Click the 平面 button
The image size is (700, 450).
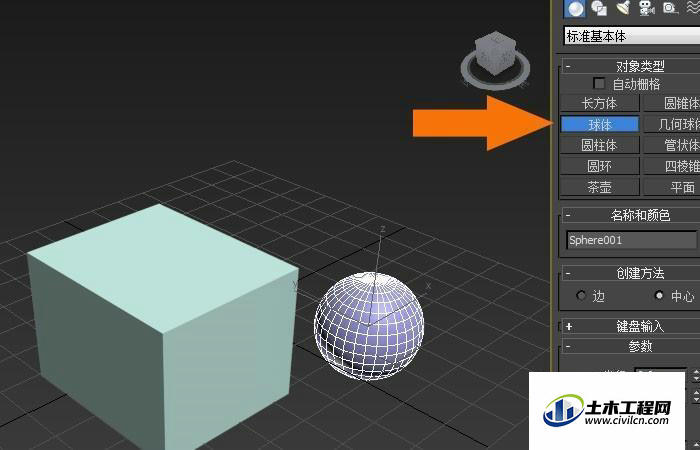pyautogui.click(x=671, y=187)
